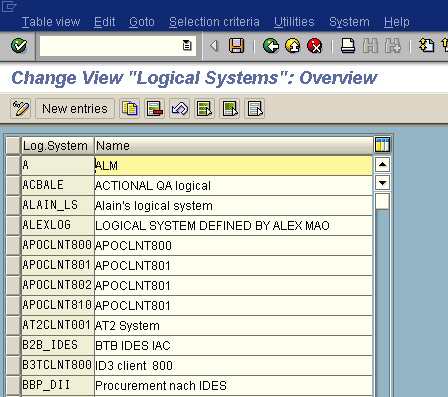Click 'Procurement nach IDES' name cell
448x397 pixels.
point(233,385)
